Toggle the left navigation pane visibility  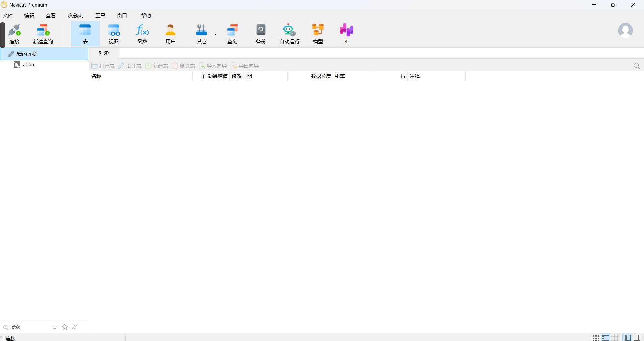[x=628, y=338]
